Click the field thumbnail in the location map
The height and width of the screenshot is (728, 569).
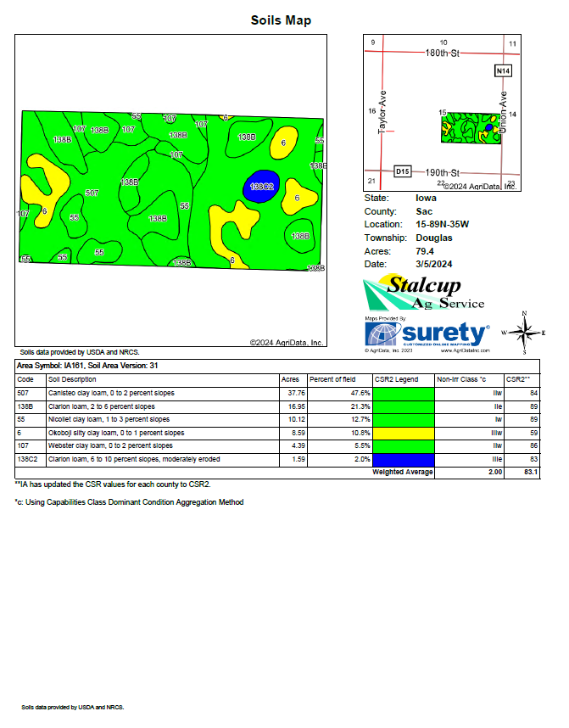(x=471, y=128)
